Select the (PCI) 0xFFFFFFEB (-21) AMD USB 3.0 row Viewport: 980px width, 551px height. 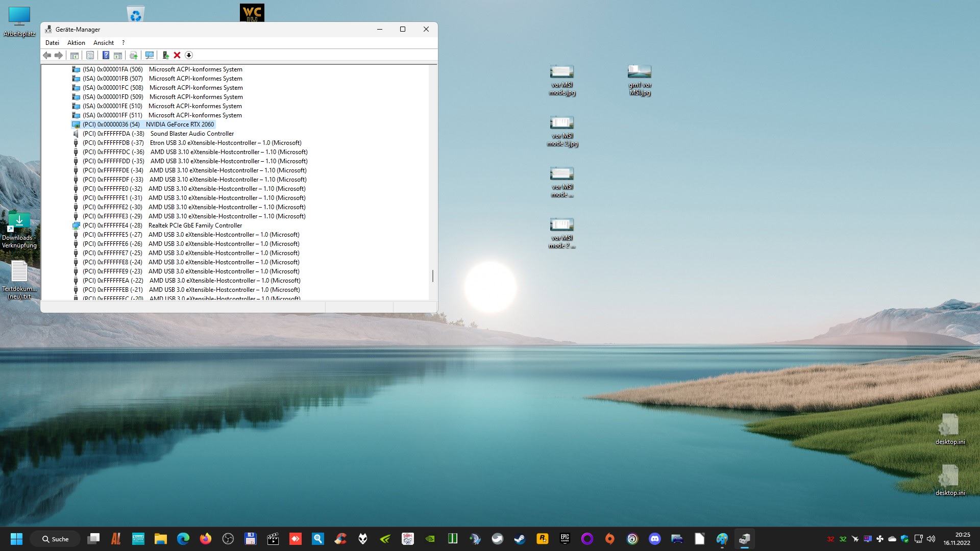[186, 290]
